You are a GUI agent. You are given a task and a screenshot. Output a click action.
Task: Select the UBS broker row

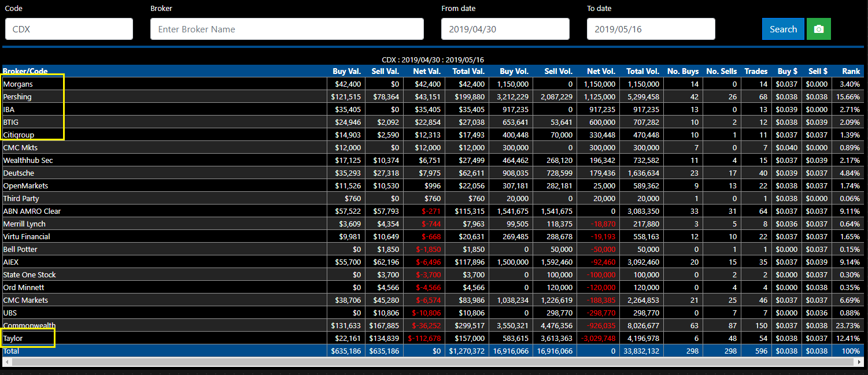(x=432, y=313)
